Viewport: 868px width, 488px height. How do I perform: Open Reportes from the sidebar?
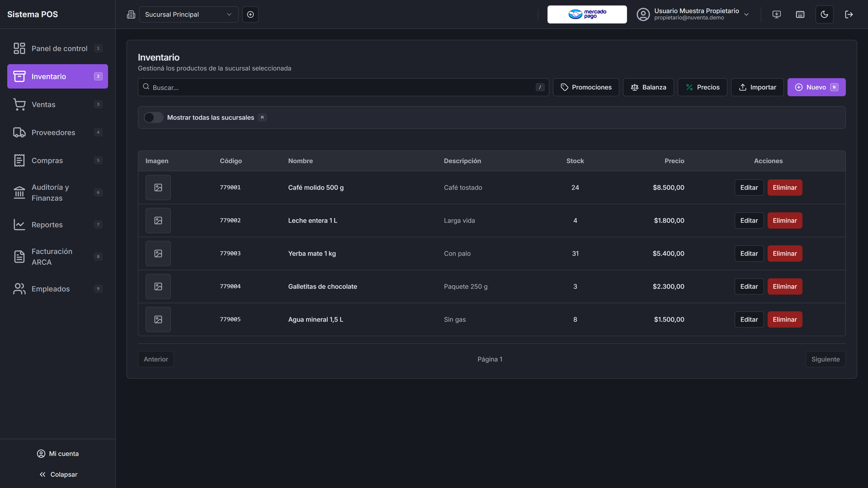(58, 225)
